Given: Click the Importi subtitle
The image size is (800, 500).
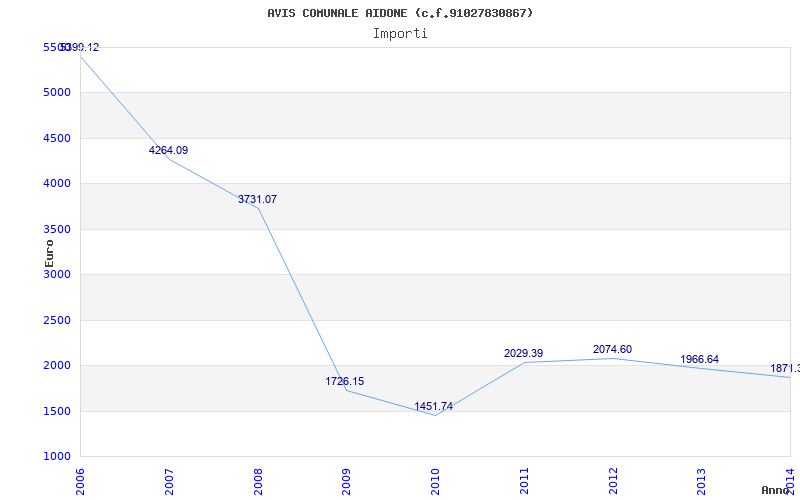Looking at the screenshot, I should pyautogui.click(x=400, y=34).
